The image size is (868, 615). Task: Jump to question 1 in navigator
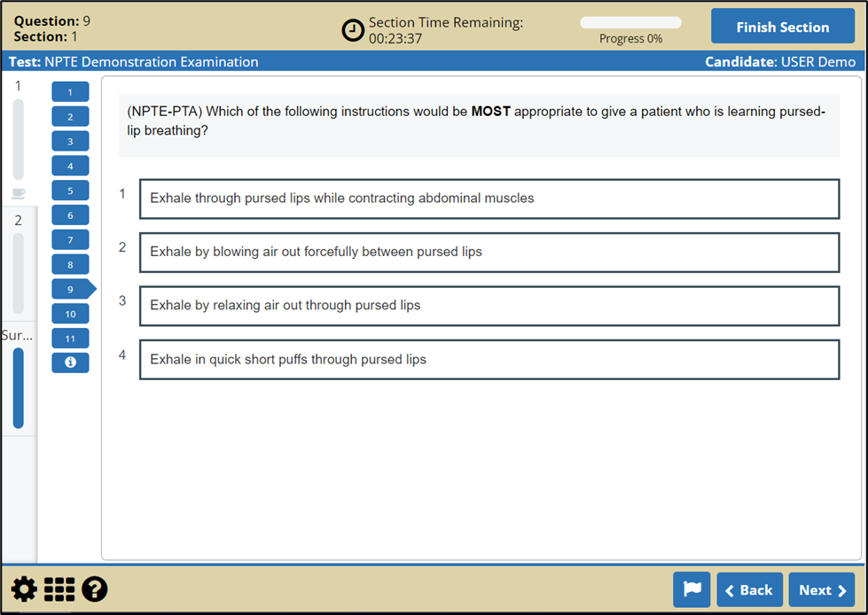click(x=70, y=92)
